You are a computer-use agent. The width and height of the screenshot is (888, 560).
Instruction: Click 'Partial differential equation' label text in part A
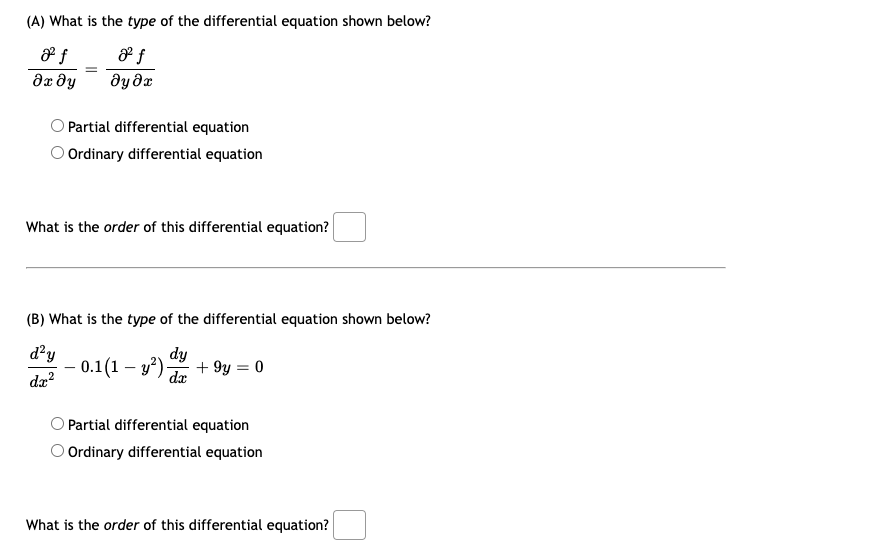pos(158,127)
